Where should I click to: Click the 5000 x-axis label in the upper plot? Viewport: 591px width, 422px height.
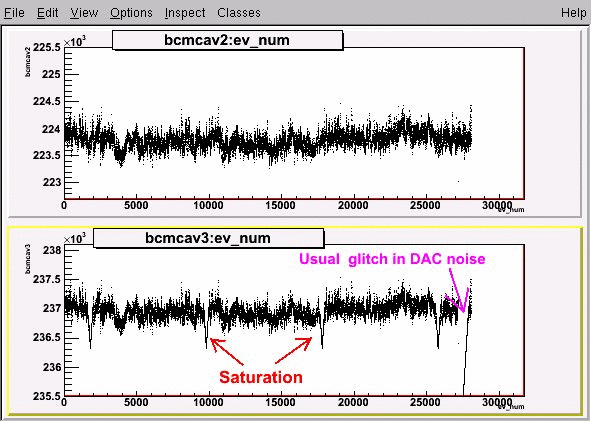pos(136,206)
